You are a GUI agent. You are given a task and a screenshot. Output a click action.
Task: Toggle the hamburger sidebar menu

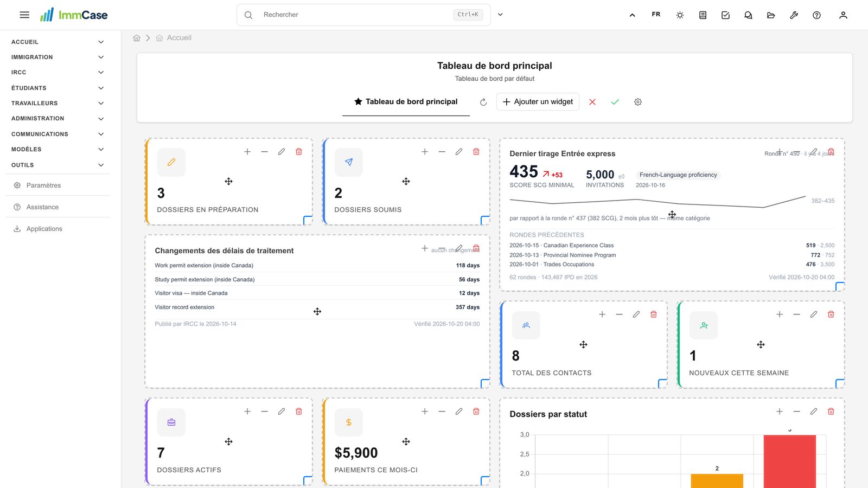point(24,15)
